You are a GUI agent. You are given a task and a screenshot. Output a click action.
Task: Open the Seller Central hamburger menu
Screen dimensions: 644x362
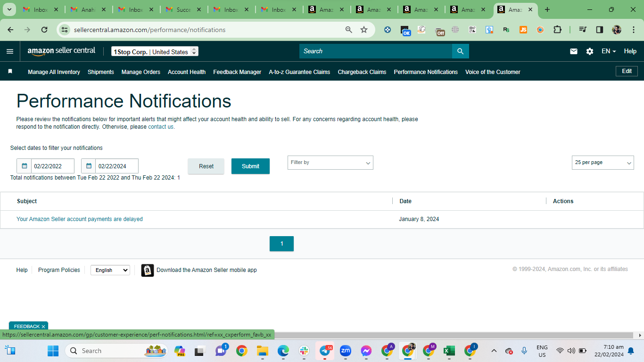(x=10, y=51)
